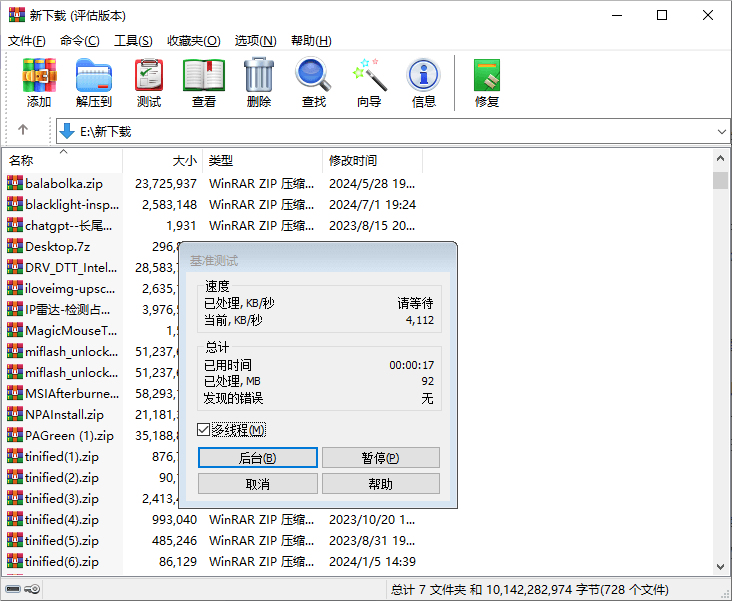Click status bar total files summary
Viewport: 732px width, 601px height.
coord(529,590)
